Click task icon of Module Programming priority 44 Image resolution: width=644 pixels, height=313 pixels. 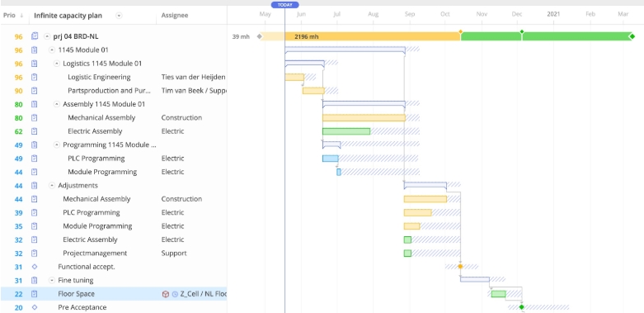click(x=35, y=172)
